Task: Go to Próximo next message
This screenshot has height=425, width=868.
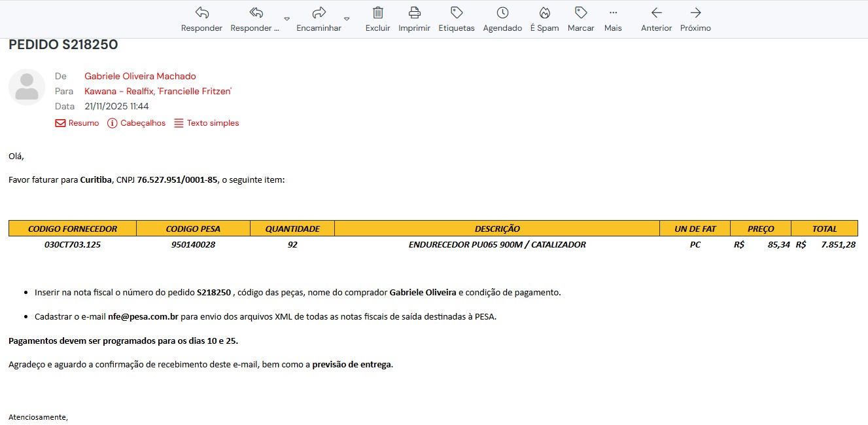Action: click(695, 13)
